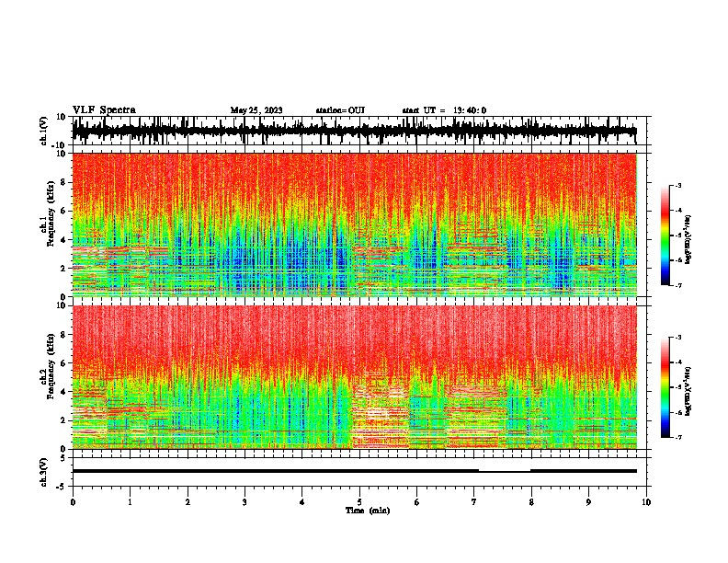
Task: Click the ch.1 frequency spectrogram panel
Action: (355, 224)
